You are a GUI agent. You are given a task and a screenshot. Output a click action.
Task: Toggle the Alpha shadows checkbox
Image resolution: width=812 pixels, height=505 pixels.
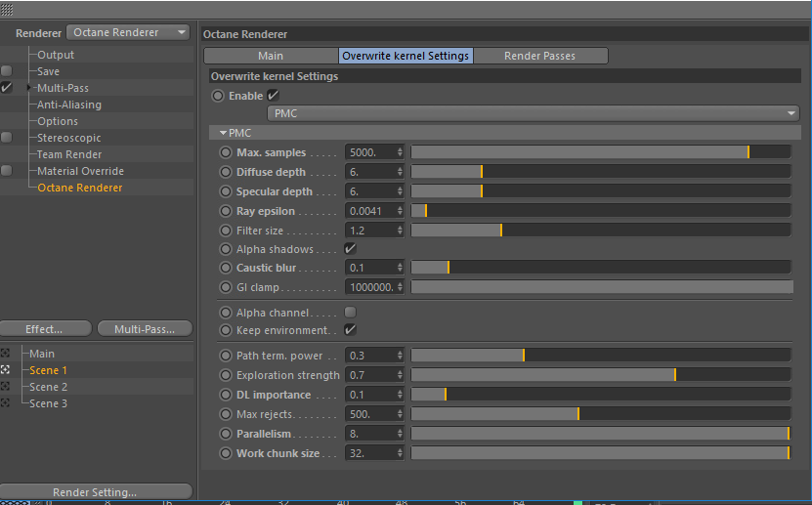pos(350,249)
